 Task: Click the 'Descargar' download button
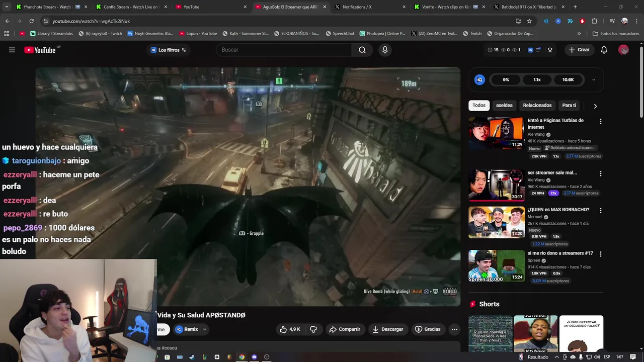(387, 329)
